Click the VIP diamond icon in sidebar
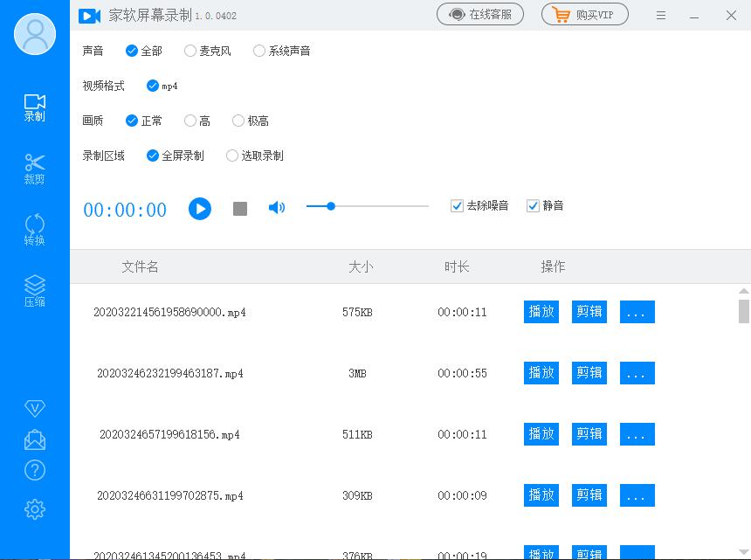The image size is (751, 560). pyautogui.click(x=34, y=408)
